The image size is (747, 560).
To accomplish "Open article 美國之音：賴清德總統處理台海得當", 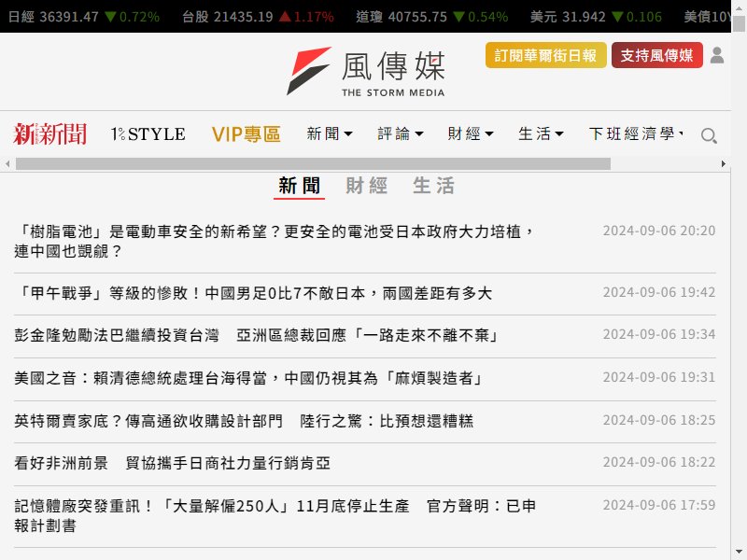I will (x=249, y=379).
